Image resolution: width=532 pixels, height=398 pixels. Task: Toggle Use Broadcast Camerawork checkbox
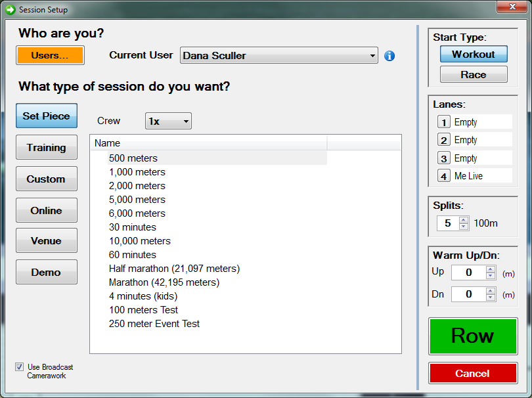point(20,367)
